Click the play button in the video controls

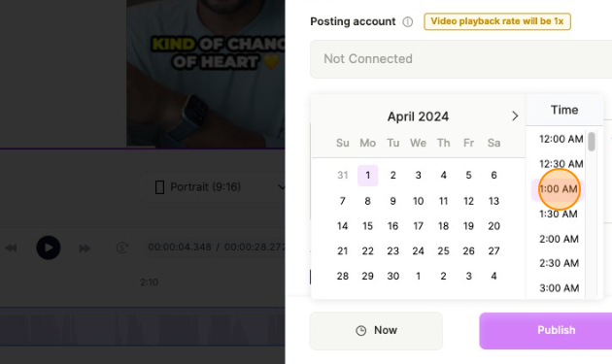click(x=49, y=248)
